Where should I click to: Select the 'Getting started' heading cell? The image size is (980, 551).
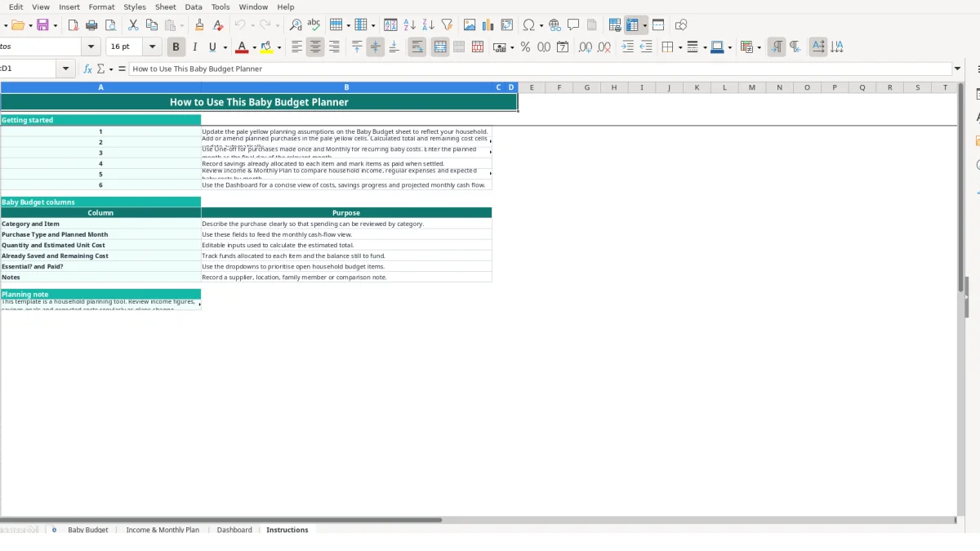[100, 120]
